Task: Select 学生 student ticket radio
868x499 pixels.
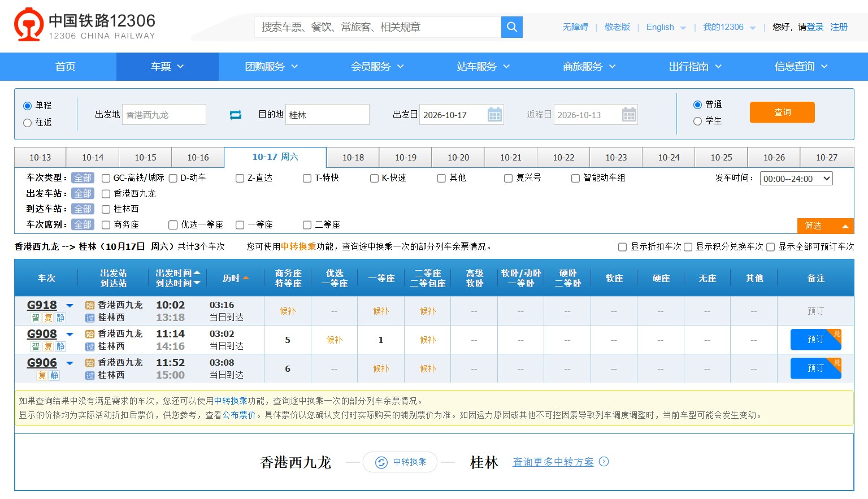Action: pyautogui.click(x=697, y=121)
